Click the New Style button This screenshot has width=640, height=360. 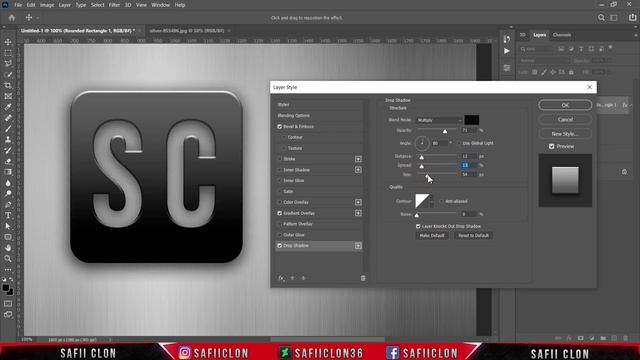[565, 134]
